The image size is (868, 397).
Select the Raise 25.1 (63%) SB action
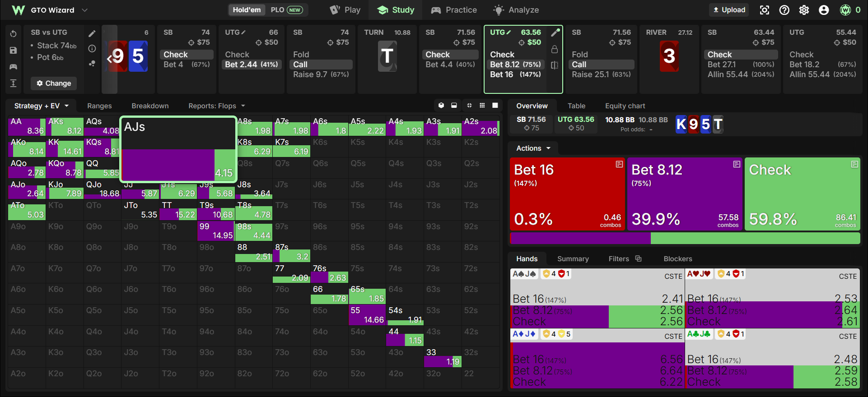(601, 74)
